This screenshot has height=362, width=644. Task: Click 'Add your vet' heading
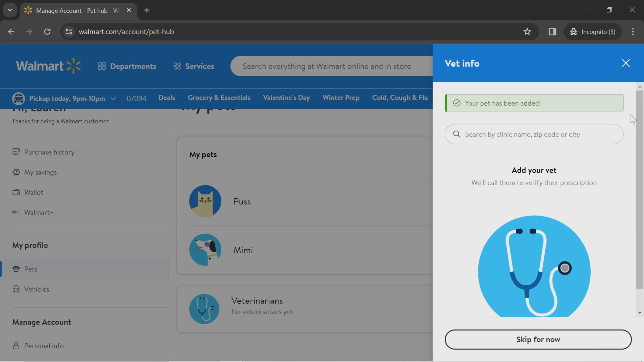pyautogui.click(x=534, y=170)
